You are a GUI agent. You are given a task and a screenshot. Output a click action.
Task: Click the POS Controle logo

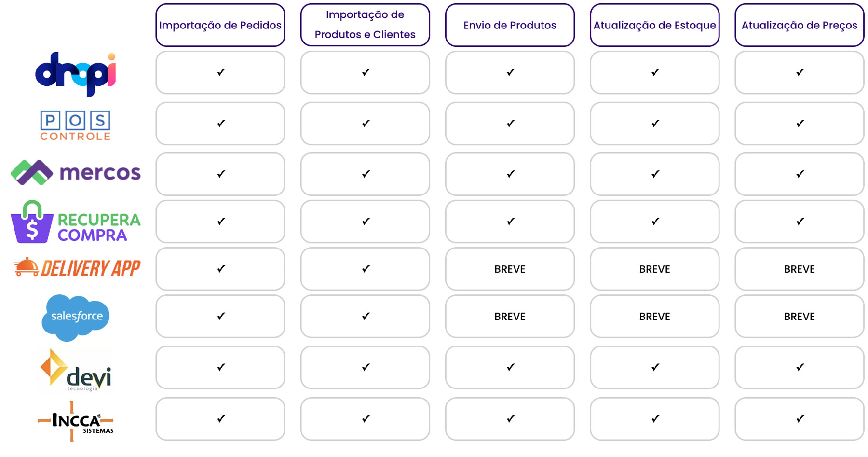click(x=76, y=126)
